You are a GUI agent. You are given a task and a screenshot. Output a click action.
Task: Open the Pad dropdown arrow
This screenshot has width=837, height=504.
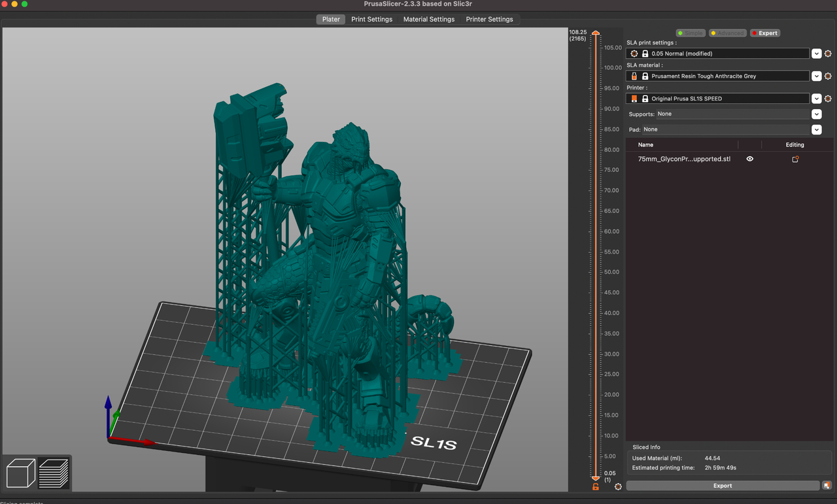[x=817, y=129]
